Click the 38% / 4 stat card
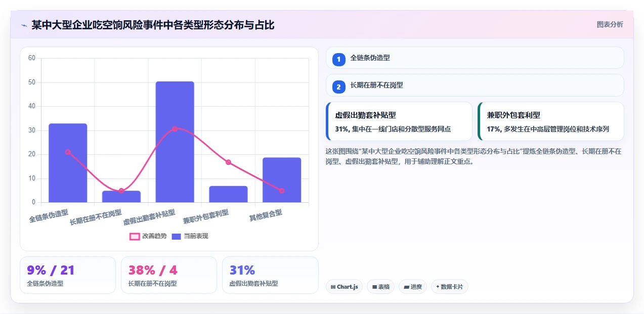 pos(169,275)
